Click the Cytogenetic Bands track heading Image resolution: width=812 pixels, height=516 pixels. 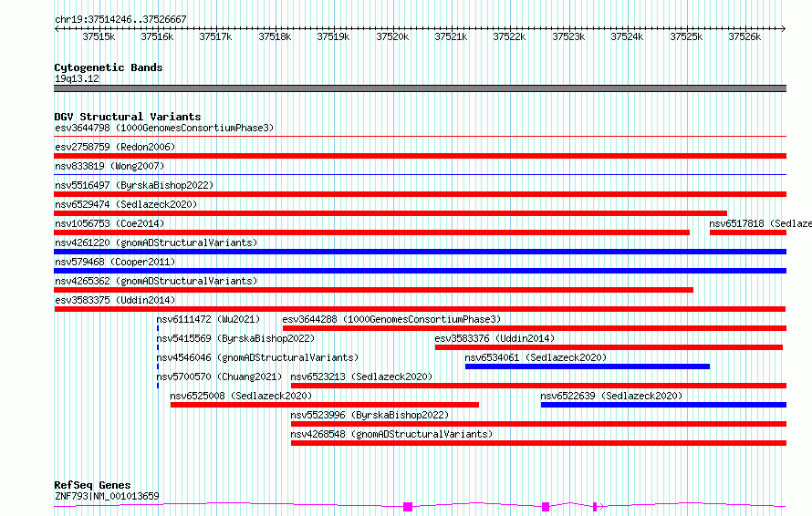pos(109,67)
